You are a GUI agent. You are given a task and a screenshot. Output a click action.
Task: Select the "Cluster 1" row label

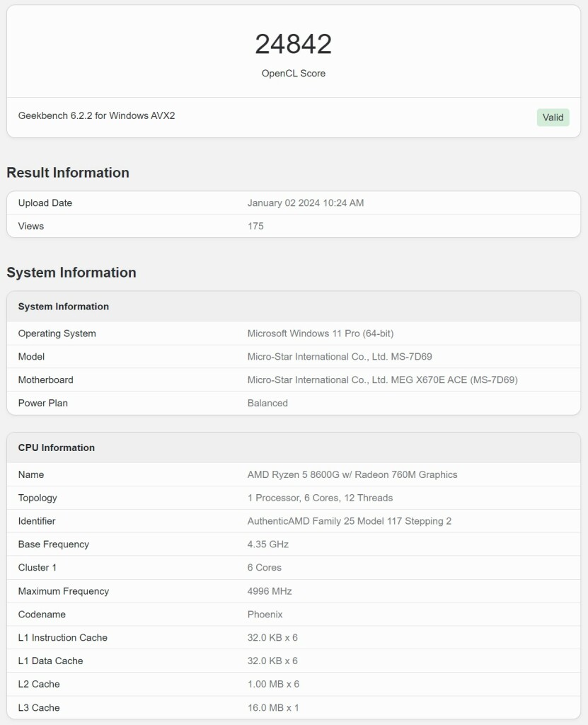(x=37, y=567)
